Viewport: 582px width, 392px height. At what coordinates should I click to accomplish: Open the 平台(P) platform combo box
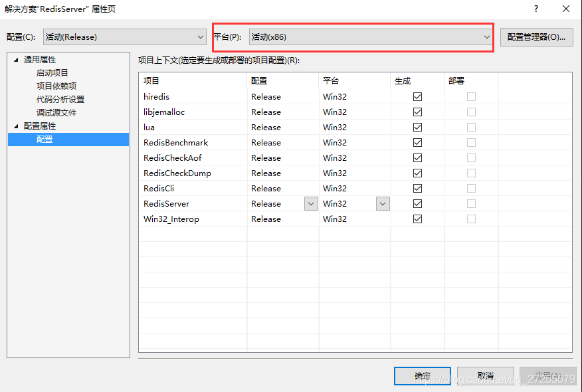tap(371, 37)
